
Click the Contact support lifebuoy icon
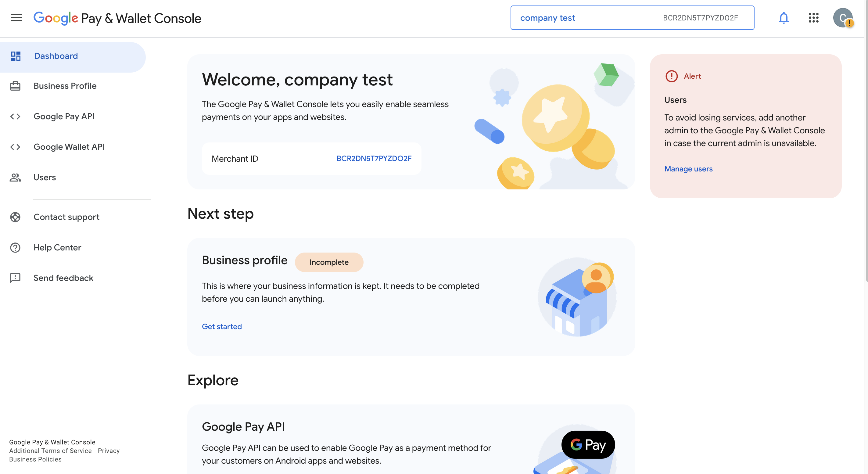[15, 217]
